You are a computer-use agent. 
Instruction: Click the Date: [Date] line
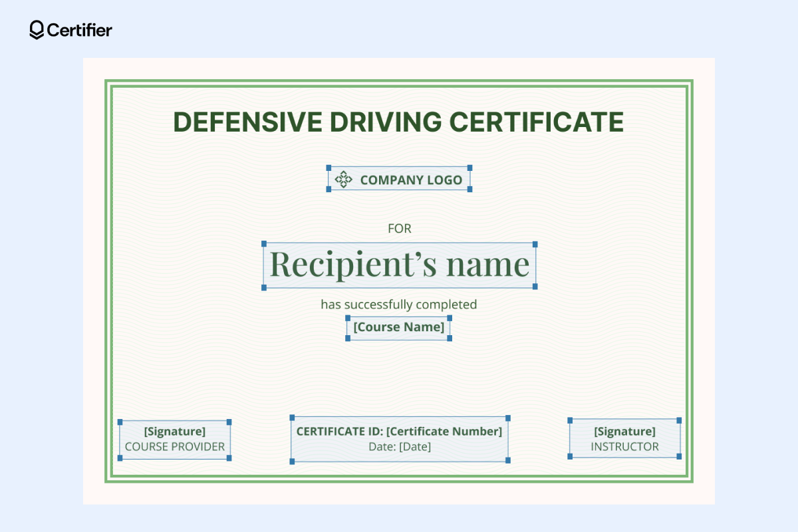pos(400,447)
